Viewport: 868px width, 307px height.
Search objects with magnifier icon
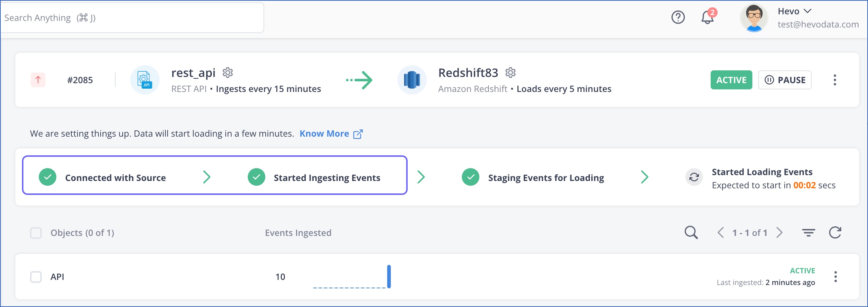pyautogui.click(x=691, y=233)
